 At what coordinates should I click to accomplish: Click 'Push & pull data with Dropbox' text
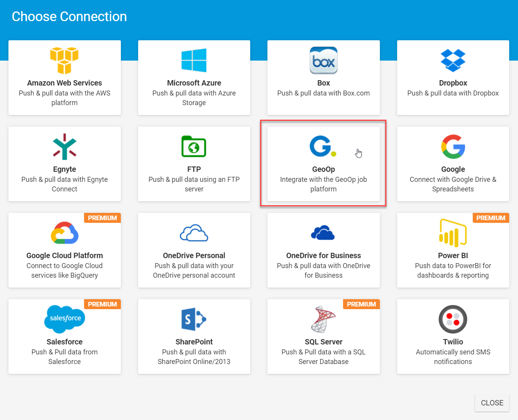pos(453,93)
